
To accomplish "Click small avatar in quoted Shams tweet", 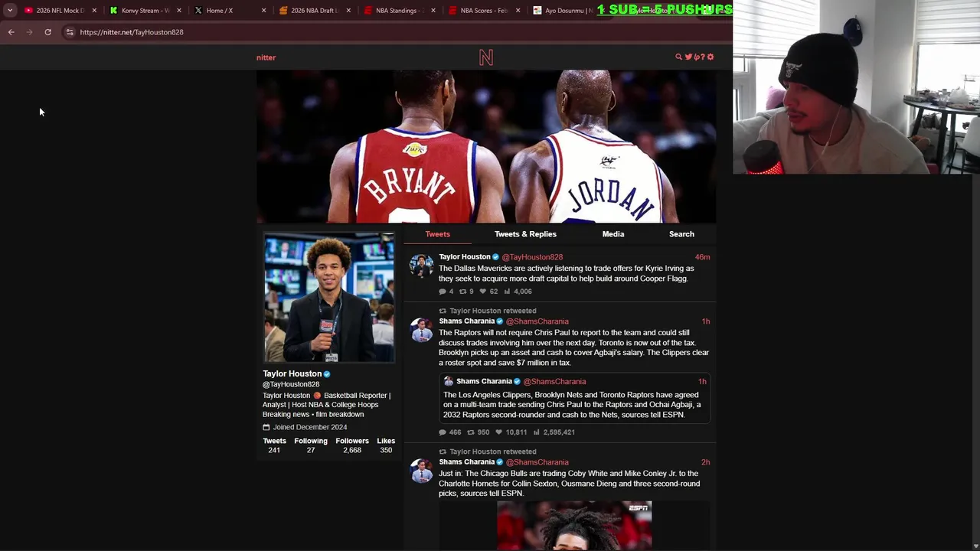I will [449, 381].
